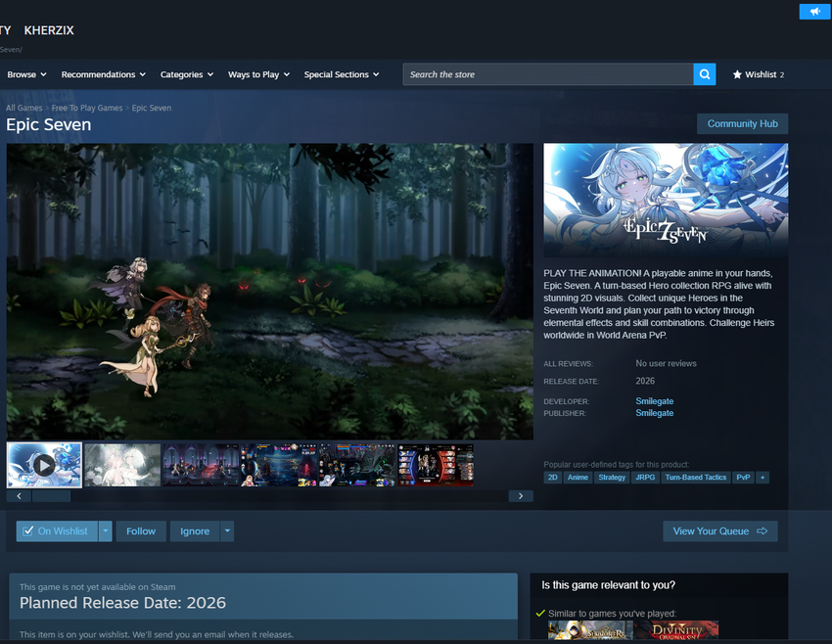Click the 2D tag
The height and width of the screenshot is (644, 832).
pyautogui.click(x=552, y=478)
